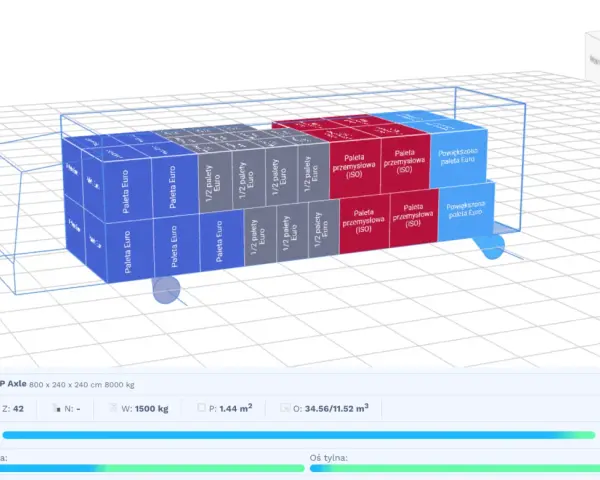This screenshot has width=600, height=480.
Task: Select the front axle wheel under blue pallets
Action: [166, 290]
